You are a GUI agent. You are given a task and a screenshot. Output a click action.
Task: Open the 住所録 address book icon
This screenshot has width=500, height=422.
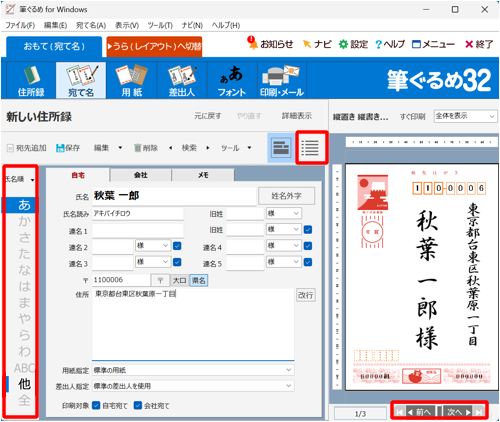point(31,80)
